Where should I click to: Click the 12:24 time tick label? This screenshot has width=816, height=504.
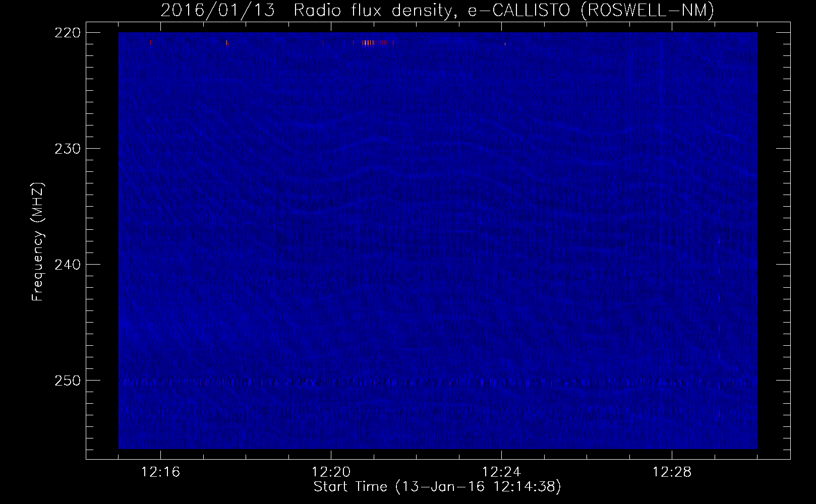pyautogui.click(x=501, y=472)
